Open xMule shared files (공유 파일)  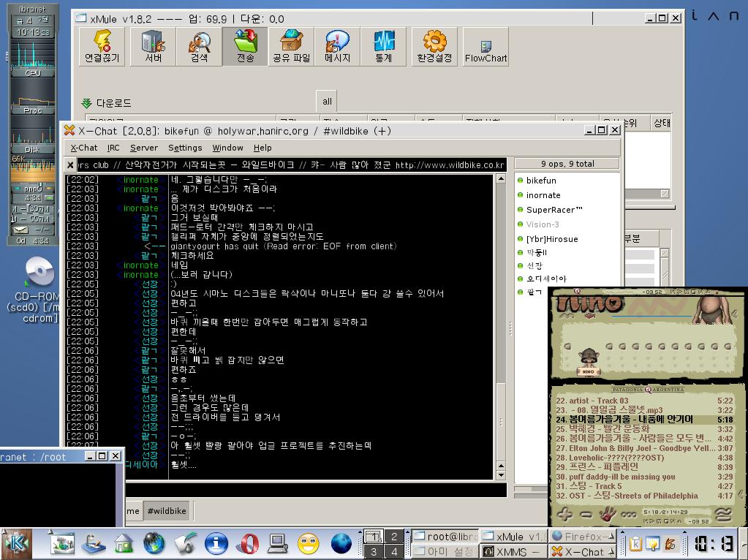[x=291, y=46]
